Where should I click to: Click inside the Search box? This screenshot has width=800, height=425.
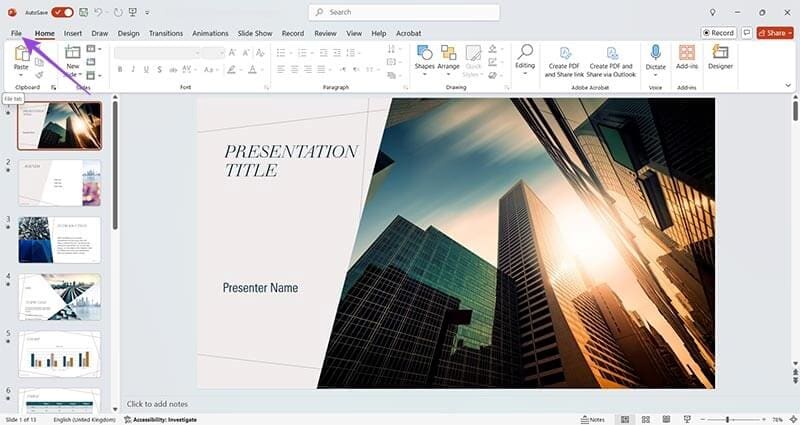[x=404, y=12]
